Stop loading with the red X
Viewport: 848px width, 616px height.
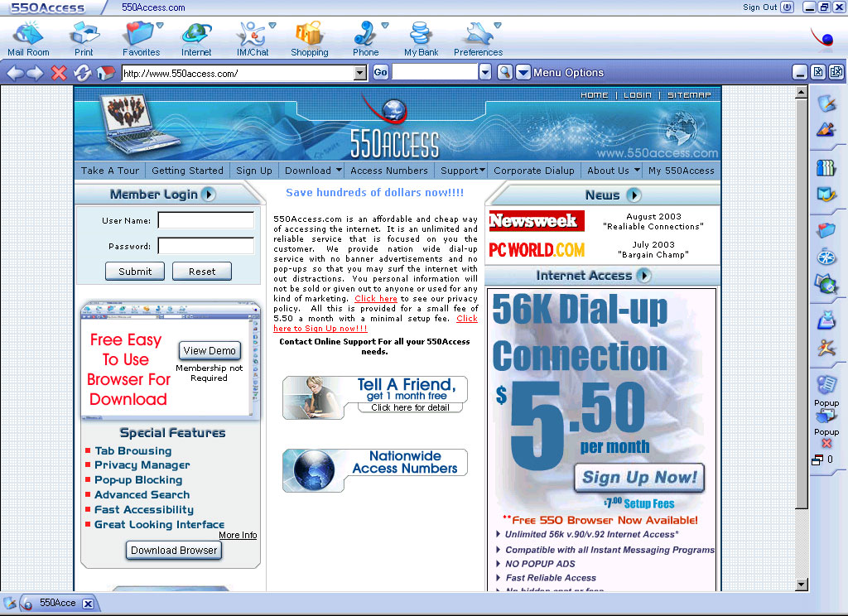point(59,73)
